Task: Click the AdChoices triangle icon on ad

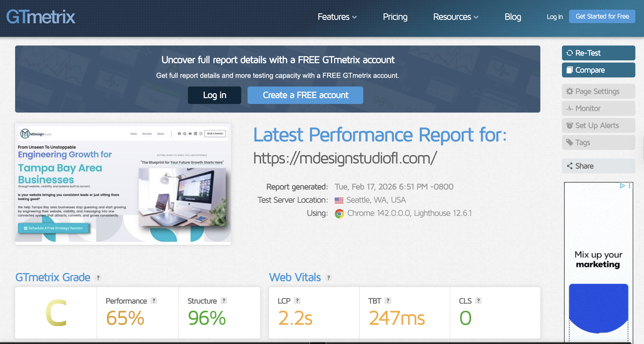Action: pos(622,186)
